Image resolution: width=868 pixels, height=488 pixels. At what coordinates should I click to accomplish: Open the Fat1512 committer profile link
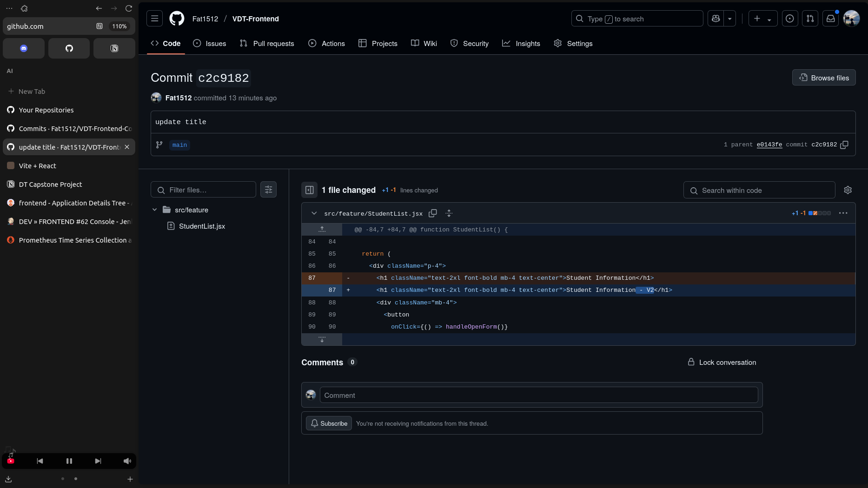pos(179,98)
